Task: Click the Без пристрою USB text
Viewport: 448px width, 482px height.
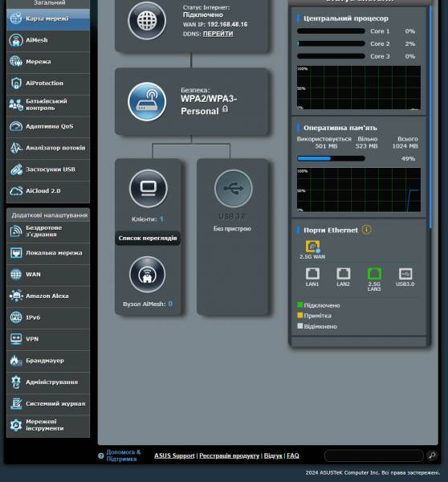Action: pyautogui.click(x=232, y=228)
